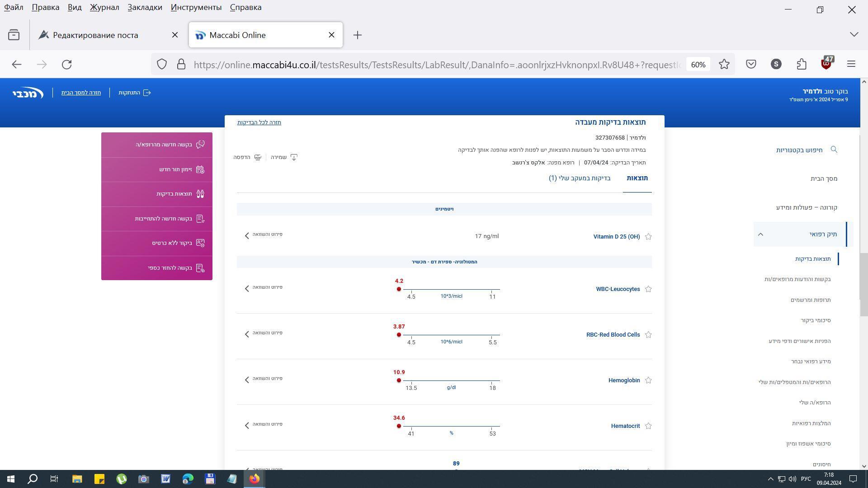
Task: Toggle favorite star for Vitamin D 25 (OH)
Action: pos(648,237)
